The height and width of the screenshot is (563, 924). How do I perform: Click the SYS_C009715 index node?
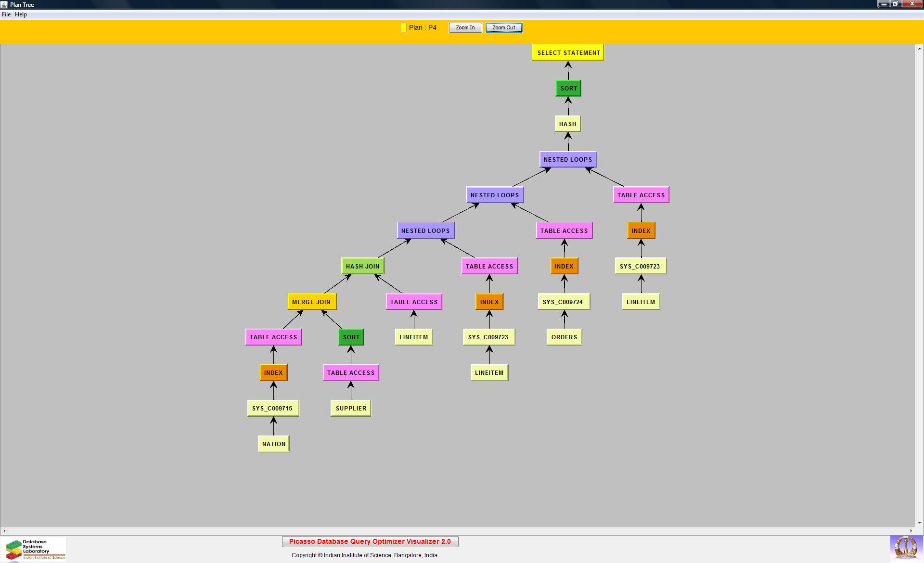[272, 408]
